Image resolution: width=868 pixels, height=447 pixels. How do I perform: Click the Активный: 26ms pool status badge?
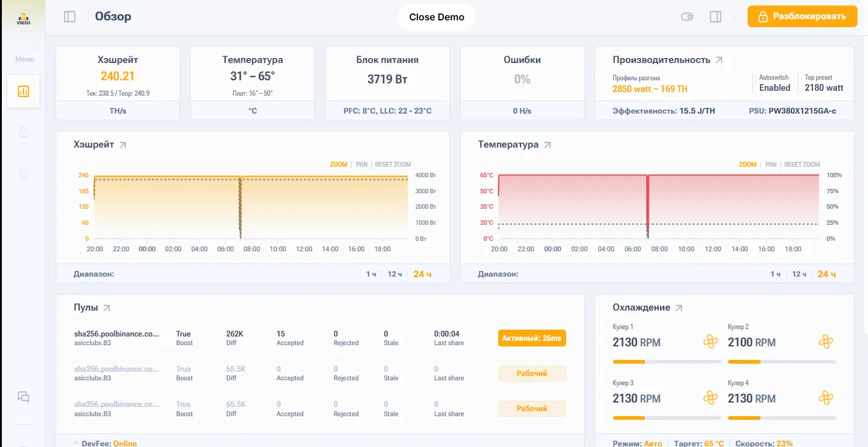[x=532, y=338]
